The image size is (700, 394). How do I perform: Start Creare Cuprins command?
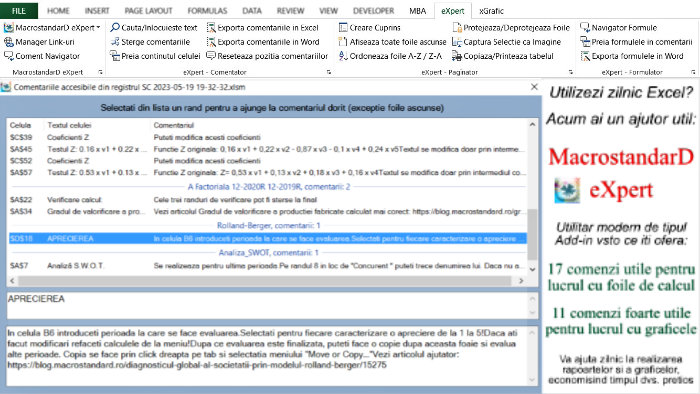pos(370,28)
